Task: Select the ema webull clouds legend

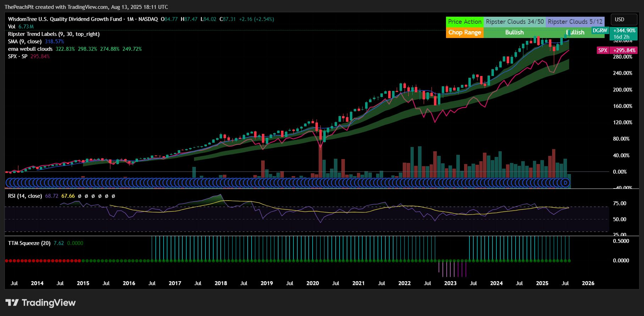Action: click(x=30, y=49)
